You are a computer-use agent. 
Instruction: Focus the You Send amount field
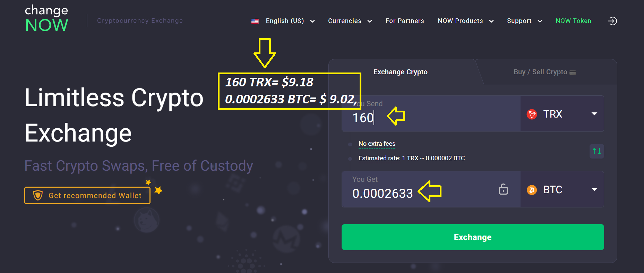431,114
